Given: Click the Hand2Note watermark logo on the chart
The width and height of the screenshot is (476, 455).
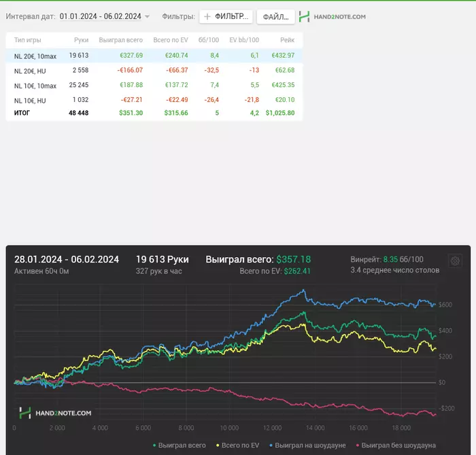Looking at the screenshot, I should click(55, 413).
